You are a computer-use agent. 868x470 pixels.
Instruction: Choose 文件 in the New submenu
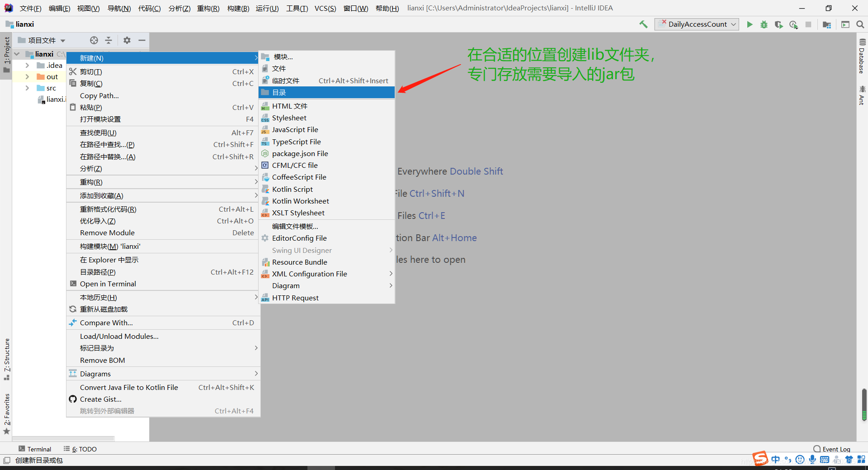point(327,69)
